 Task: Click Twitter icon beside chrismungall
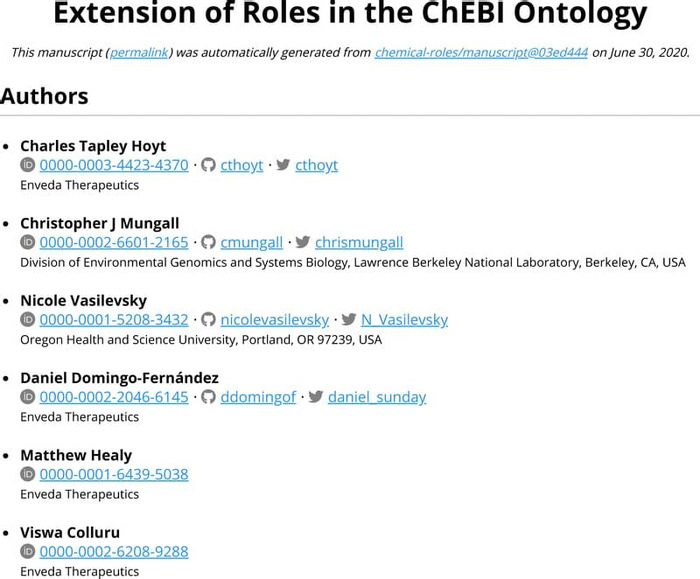click(303, 242)
